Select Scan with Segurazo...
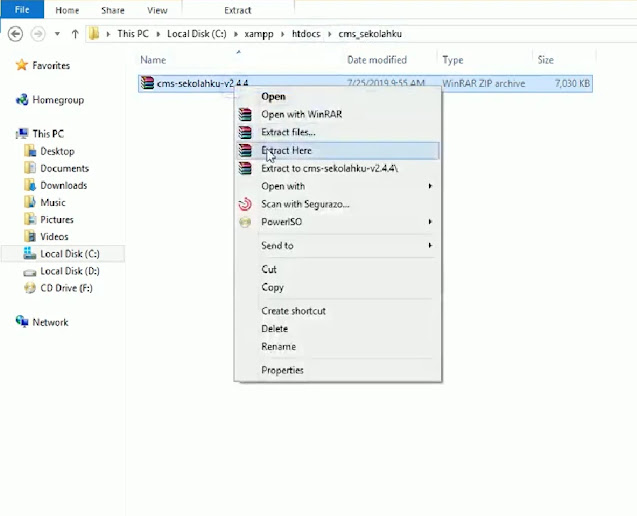Screen dimensions: 637x516 pyautogui.click(x=338, y=204)
